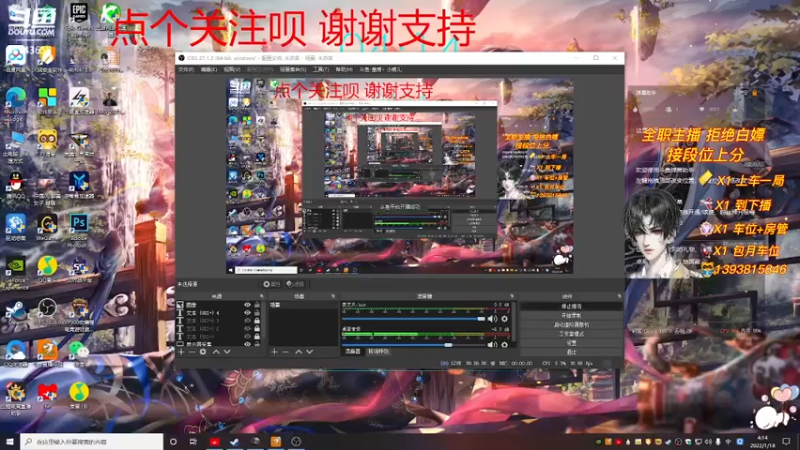Open the 工具(T) menu in OBS
This screenshot has height=450, width=800.
321,69
